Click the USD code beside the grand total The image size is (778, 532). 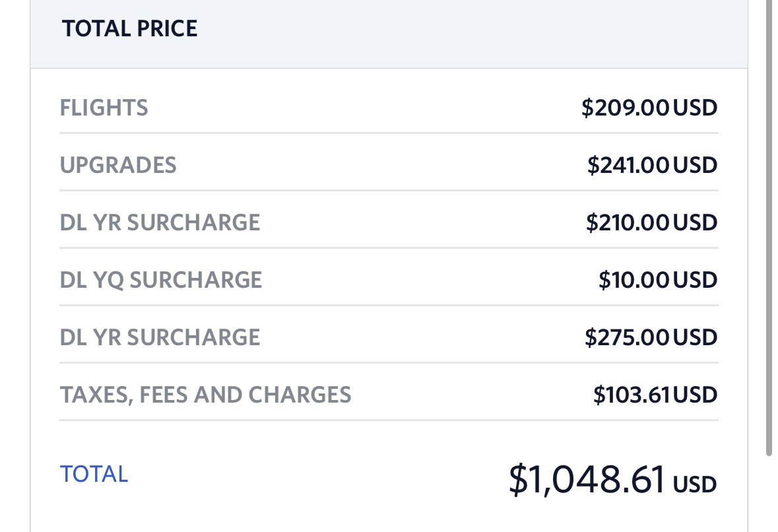(695, 484)
